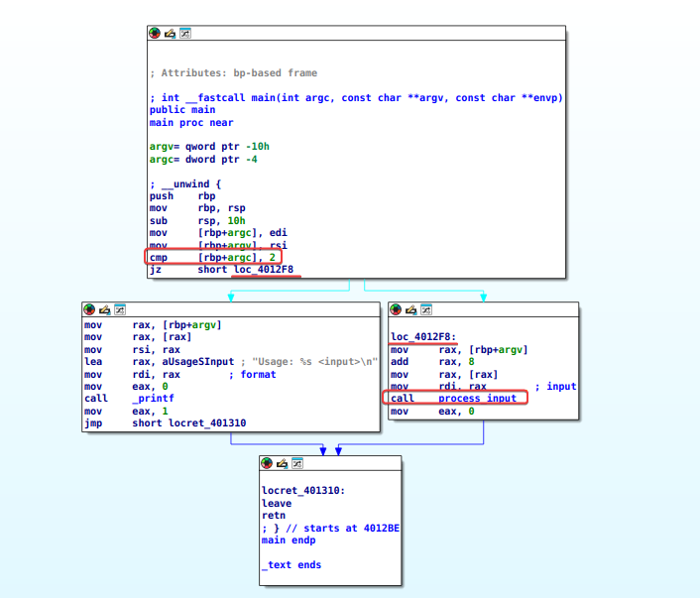Screen dimensions: 700x598
Task: Click the _printf call target
Action: (x=153, y=398)
